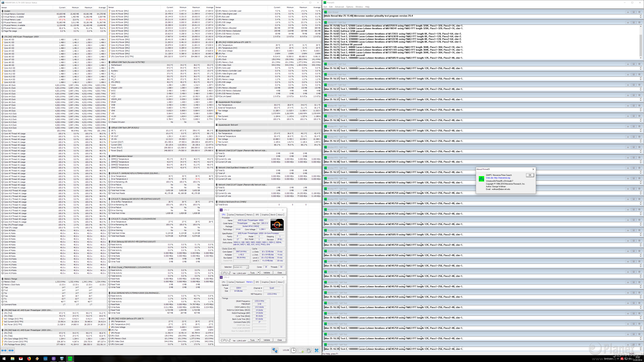Open Mail app from taskbar
Image resolution: width=644 pixels, height=362 pixels.
(x=21, y=359)
